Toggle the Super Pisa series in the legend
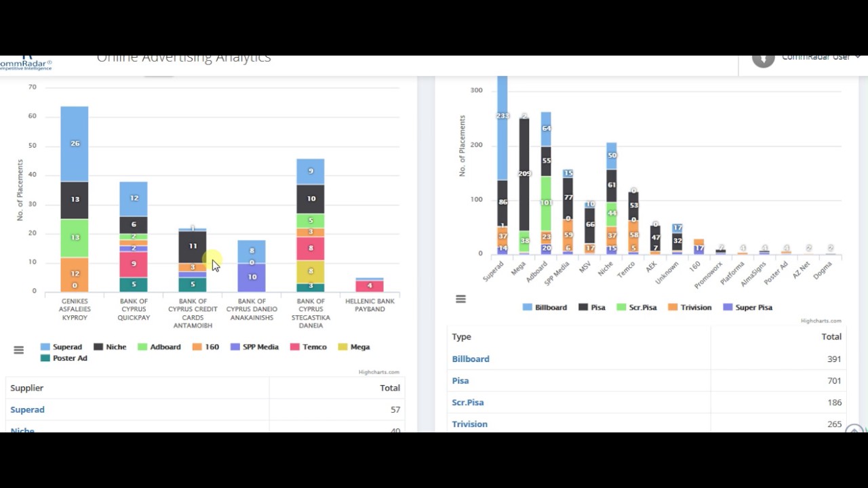Screen dimensions: 868x488 [x=748, y=307]
